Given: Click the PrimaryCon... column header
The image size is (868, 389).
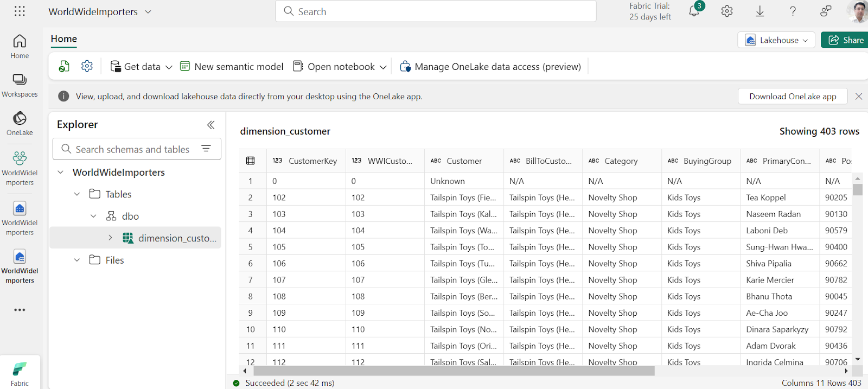Looking at the screenshot, I should [780, 161].
